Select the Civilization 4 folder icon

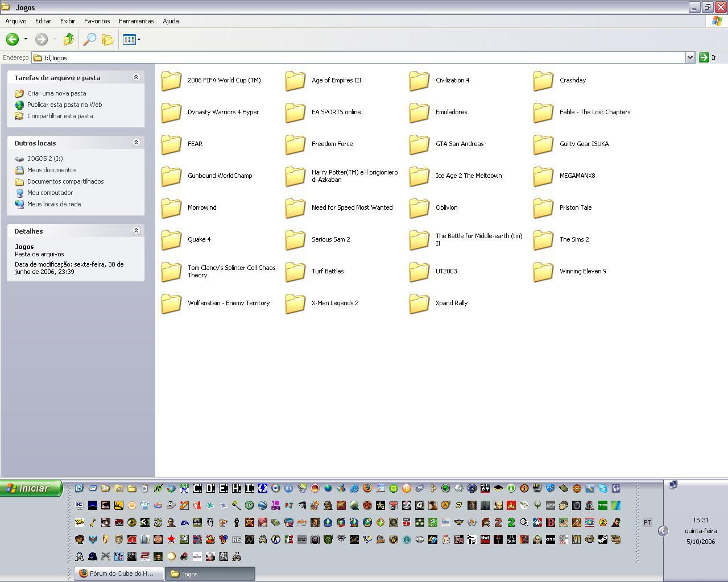pos(419,81)
